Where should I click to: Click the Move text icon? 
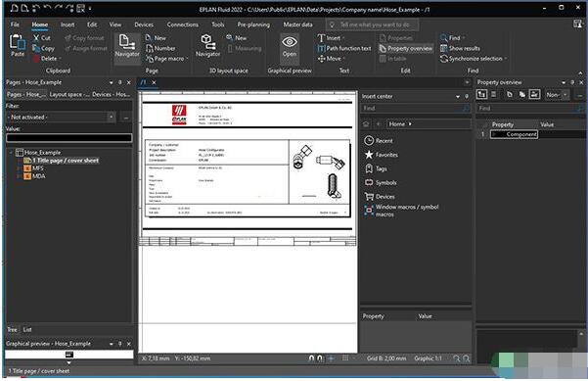tap(321, 59)
